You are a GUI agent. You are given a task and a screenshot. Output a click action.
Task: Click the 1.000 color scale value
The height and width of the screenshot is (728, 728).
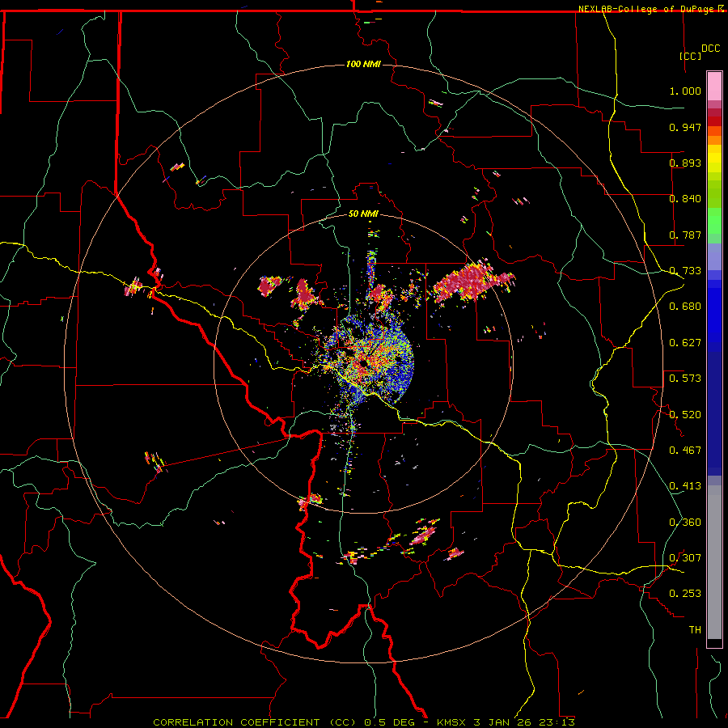(685, 91)
